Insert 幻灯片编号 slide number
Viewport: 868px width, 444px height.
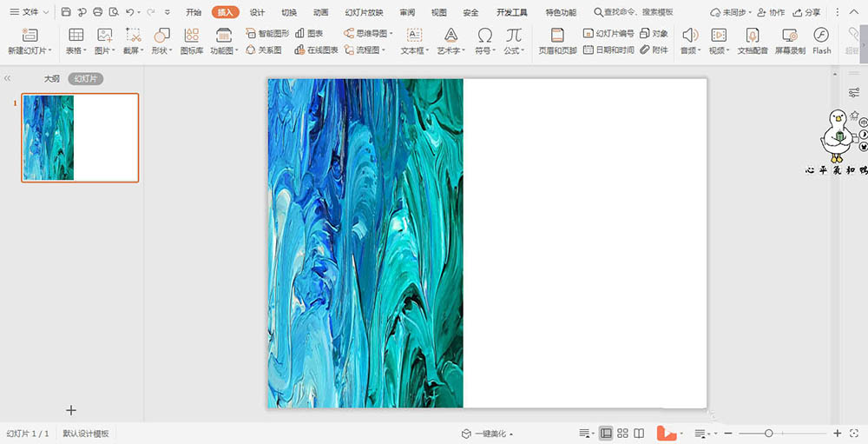(608, 33)
